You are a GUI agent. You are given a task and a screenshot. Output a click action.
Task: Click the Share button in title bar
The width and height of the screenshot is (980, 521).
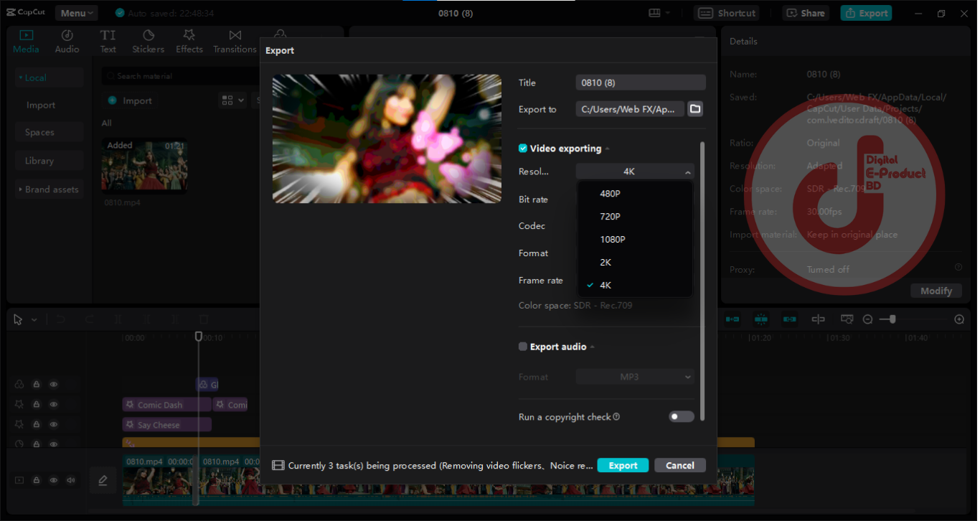[x=806, y=13]
